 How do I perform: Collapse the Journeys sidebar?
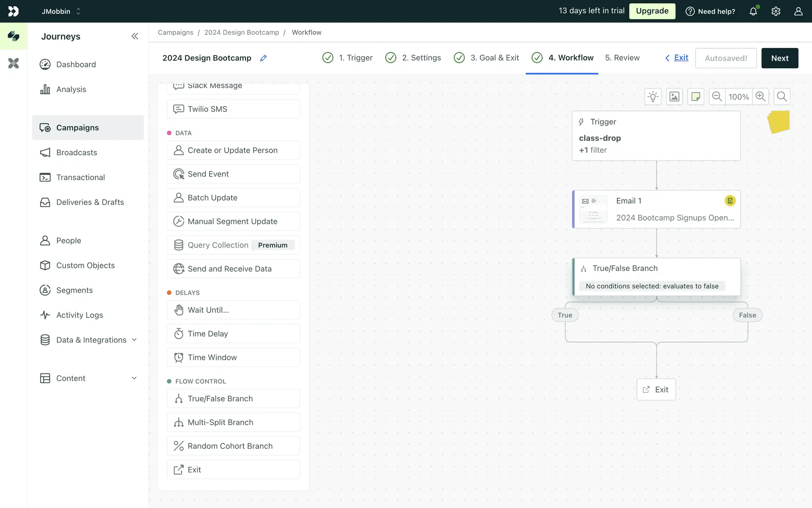(x=134, y=36)
